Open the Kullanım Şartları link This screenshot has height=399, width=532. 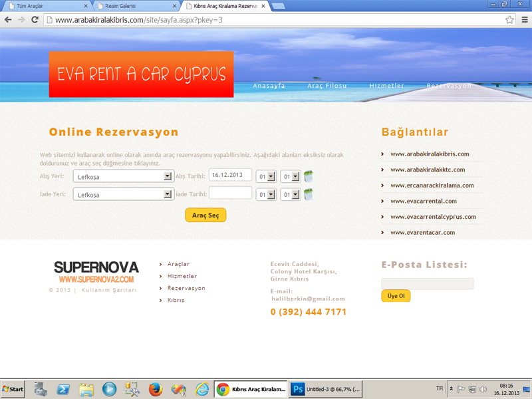coord(109,290)
